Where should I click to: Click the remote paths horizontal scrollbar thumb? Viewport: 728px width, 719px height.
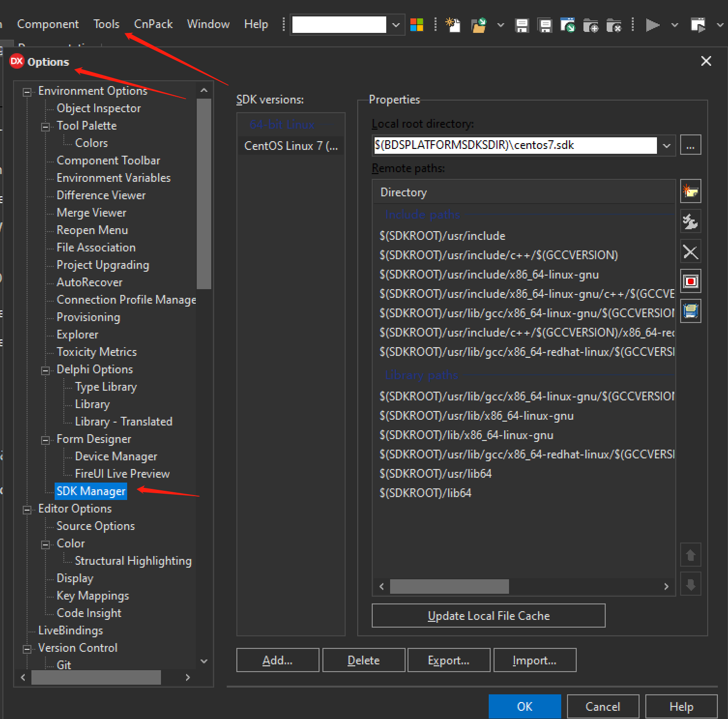pos(450,587)
